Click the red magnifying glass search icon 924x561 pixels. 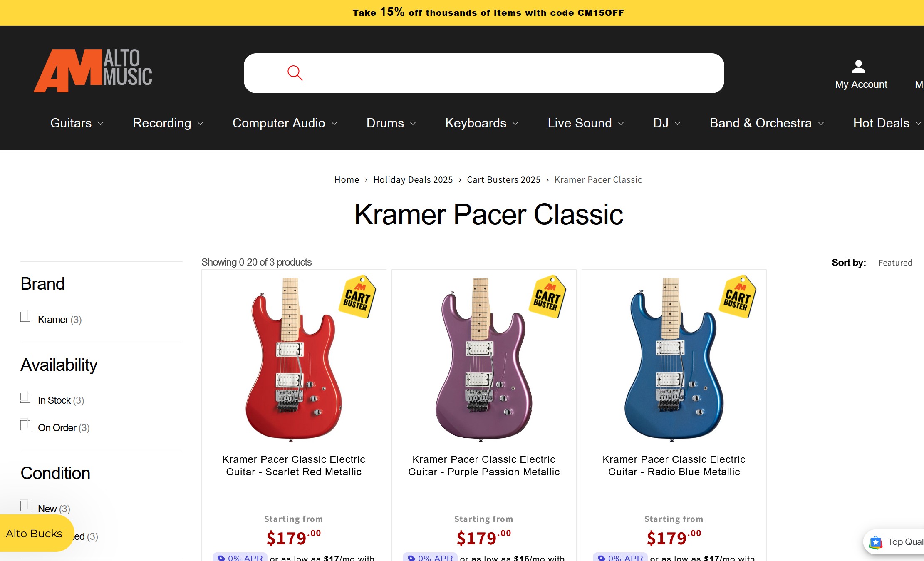tap(295, 73)
